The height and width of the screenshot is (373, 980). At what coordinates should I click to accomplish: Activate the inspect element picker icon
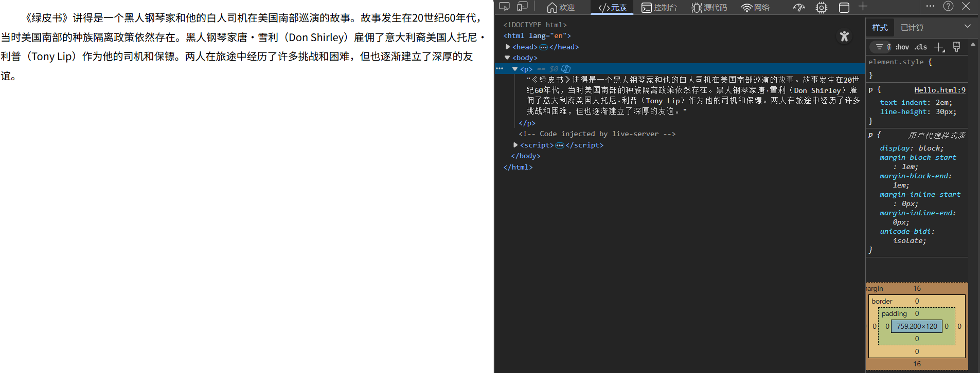504,7
